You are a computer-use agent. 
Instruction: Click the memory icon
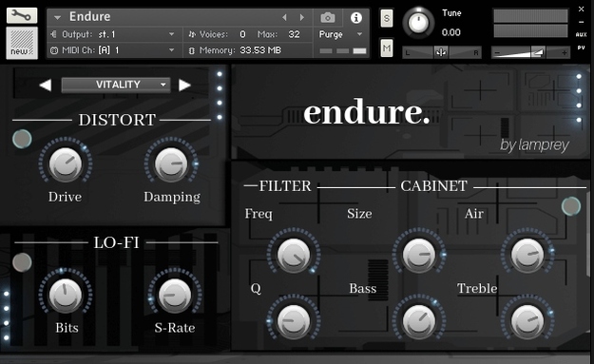tap(192, 50)
